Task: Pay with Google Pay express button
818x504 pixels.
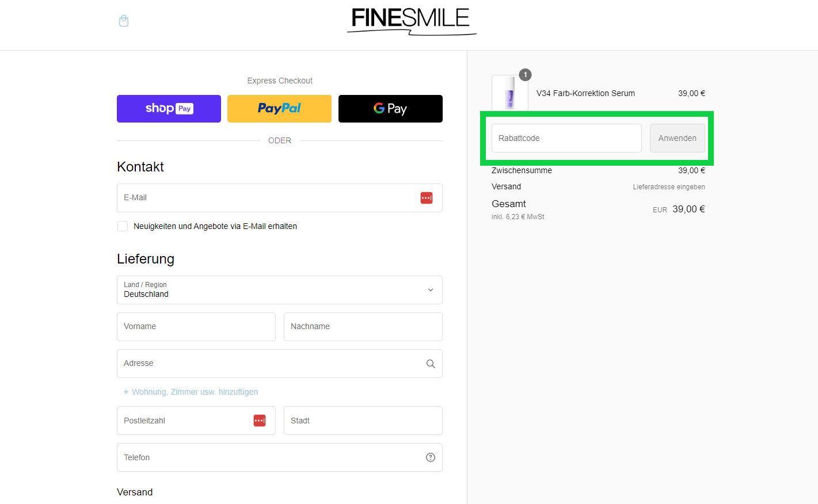Action: point(390,109)
